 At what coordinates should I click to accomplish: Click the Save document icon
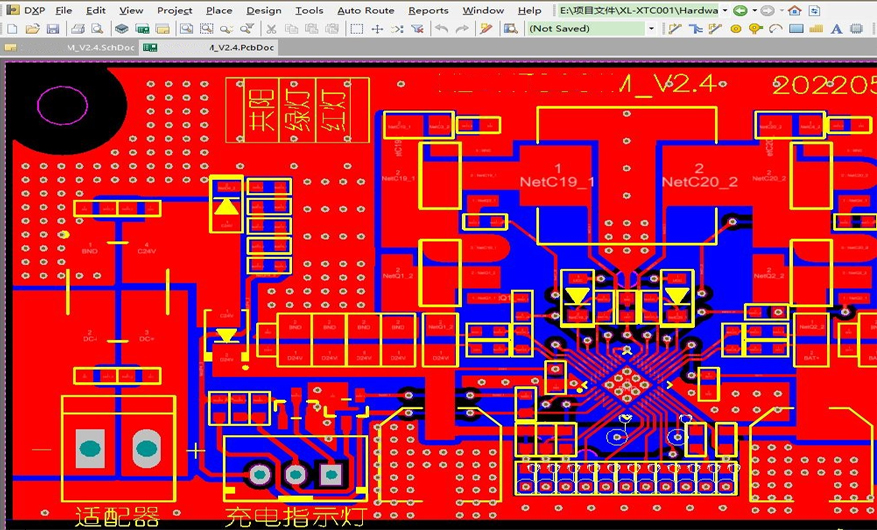click(51, 29)
